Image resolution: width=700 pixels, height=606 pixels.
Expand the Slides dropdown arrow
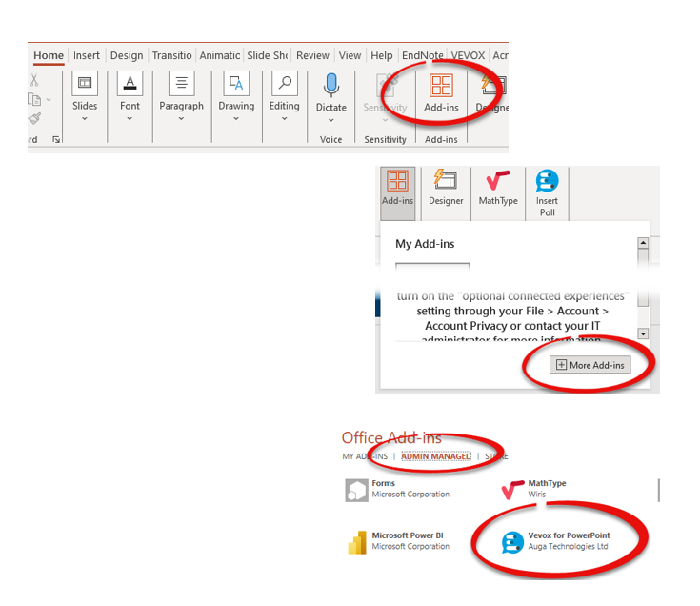(x=85, y=119)
